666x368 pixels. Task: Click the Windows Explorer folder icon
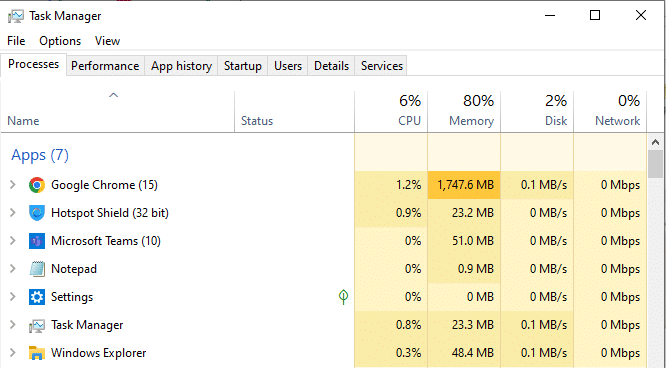tap(37, 353)
